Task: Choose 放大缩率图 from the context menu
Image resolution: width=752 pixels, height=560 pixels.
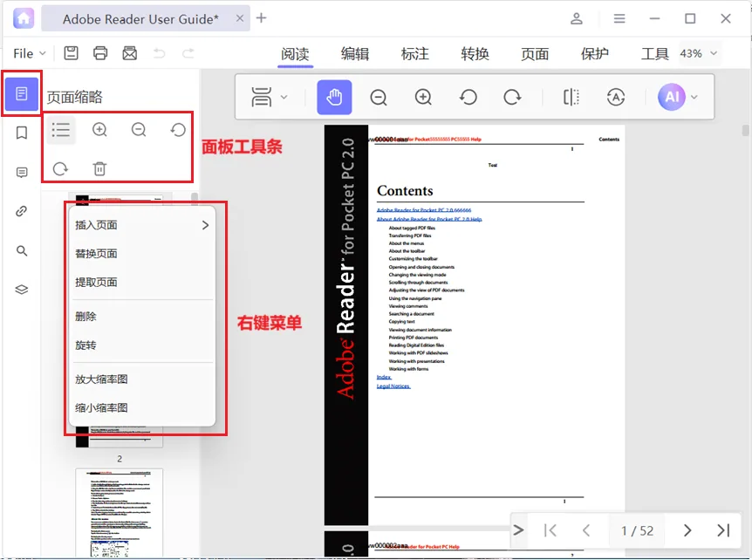Action: pyautogui.click(x=142, y=379)
